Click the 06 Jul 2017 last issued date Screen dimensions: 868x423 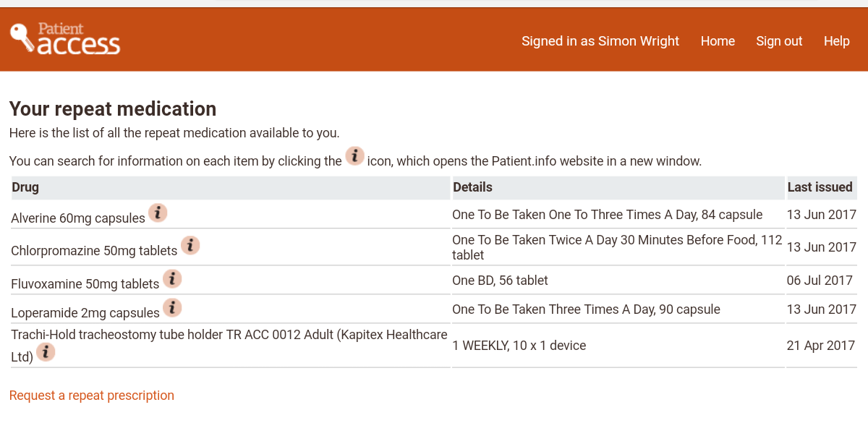(x=820, y=280)
